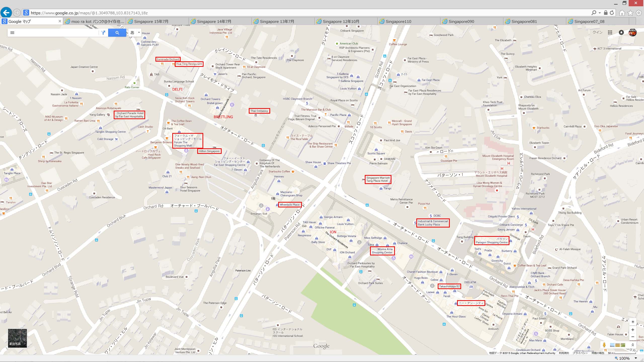Open Google notifications bell
The image size is (644, 362).
point(621,32)
